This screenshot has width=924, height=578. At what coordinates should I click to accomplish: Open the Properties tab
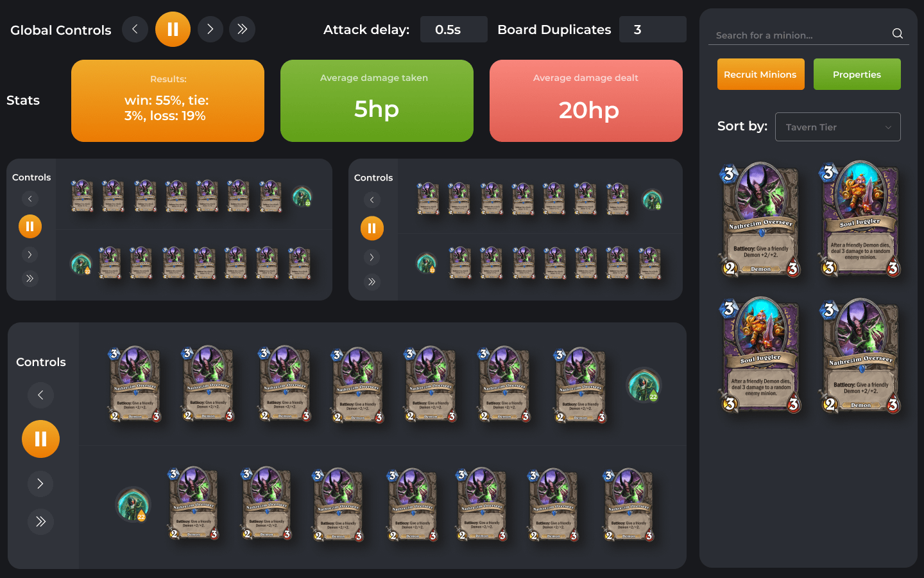857,74
